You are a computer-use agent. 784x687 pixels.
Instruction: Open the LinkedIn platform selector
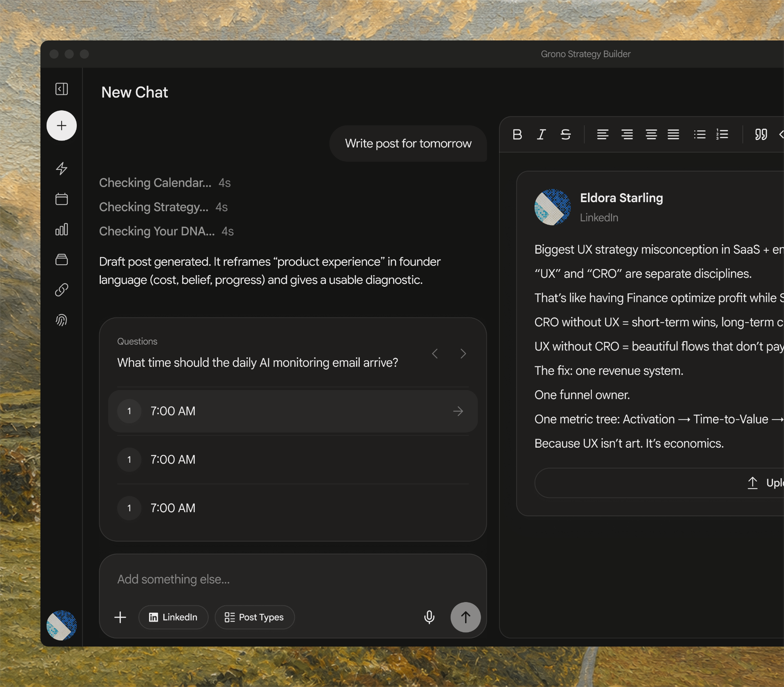pyautogui.click(x=174, y=617)
